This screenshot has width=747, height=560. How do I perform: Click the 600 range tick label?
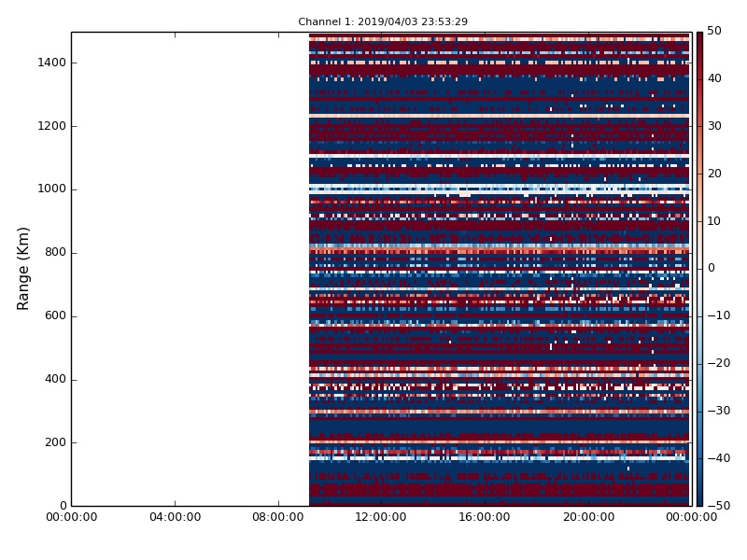[x=55, y=315]
